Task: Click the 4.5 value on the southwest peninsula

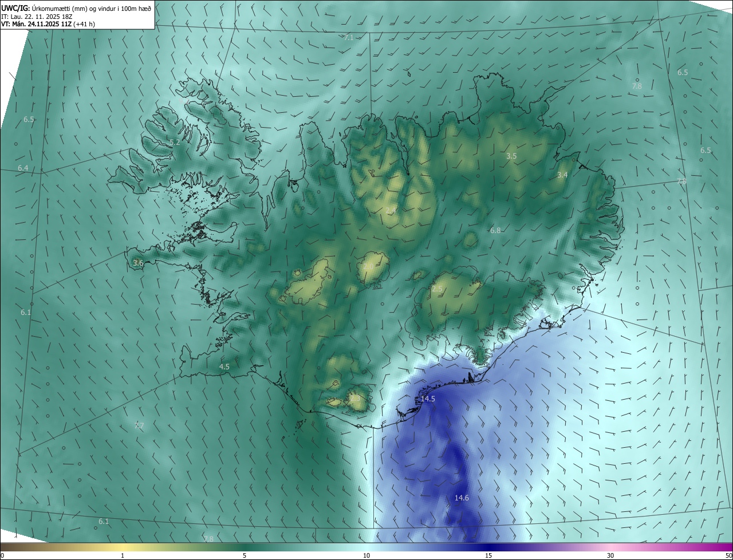Action: click(x=224, y=366)
